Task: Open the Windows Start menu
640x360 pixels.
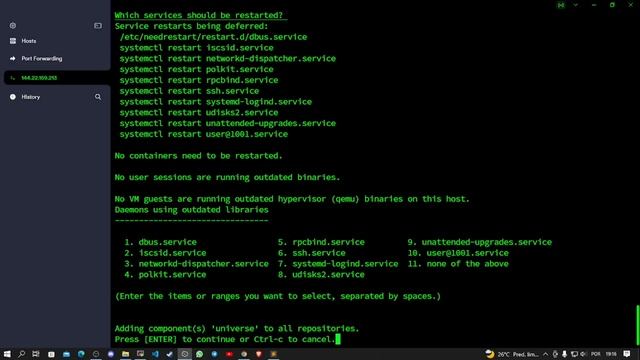Action: coord(7,354)
